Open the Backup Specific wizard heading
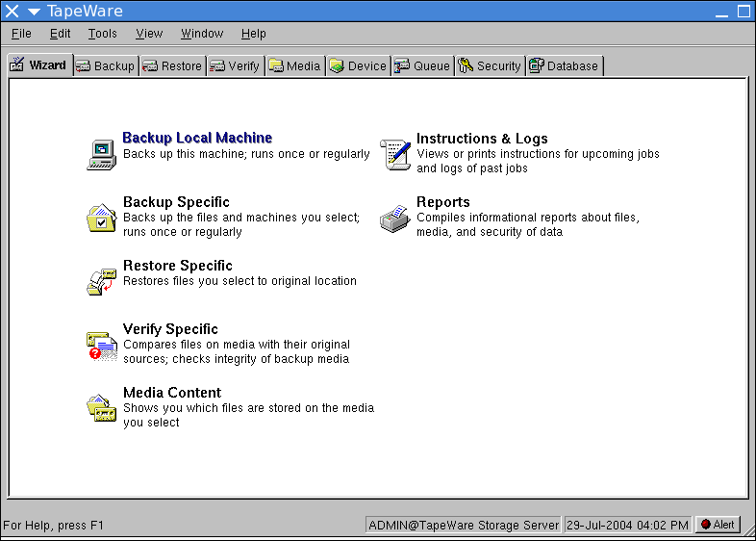Viewport: 756px width, 541px height. click(176, 202)
